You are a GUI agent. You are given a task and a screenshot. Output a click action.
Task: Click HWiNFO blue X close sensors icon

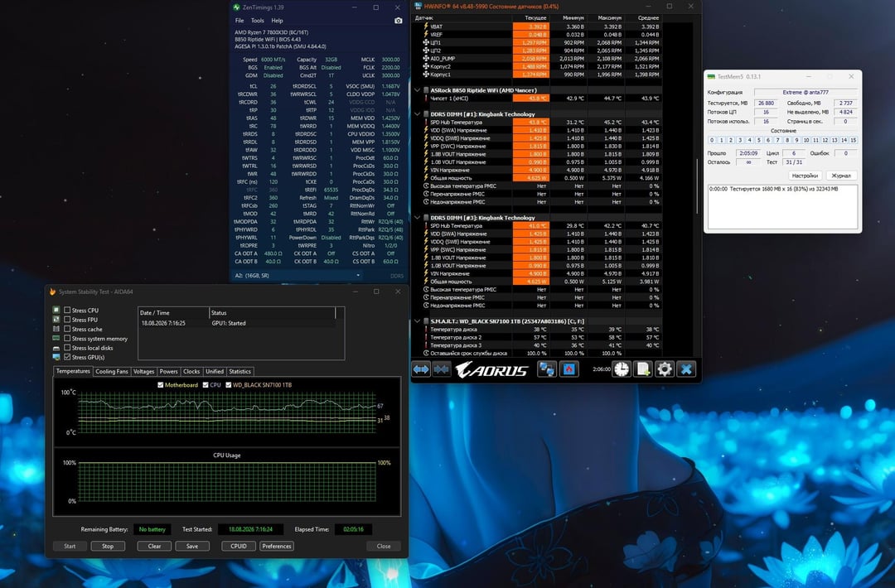(x=686, y=369)
